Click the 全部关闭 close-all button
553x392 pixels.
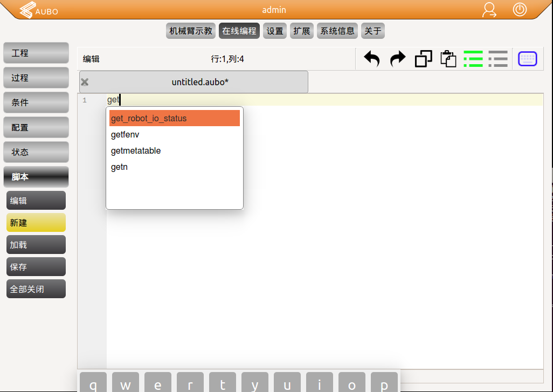tap(36, 288)
